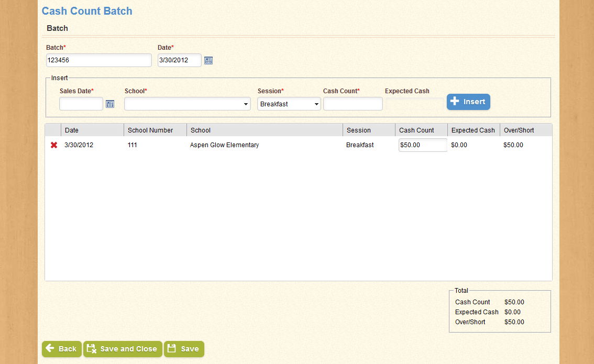Screen dimensions: 594x364
Task: Click Save and Close button
Action: click(123, 349)
